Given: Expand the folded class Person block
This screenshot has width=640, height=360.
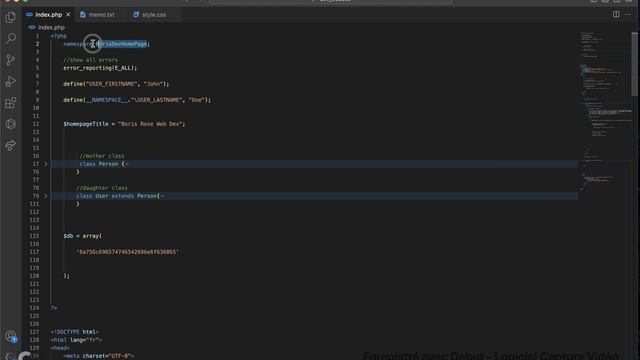Looking at the screenshot, I should click(46, 164).
